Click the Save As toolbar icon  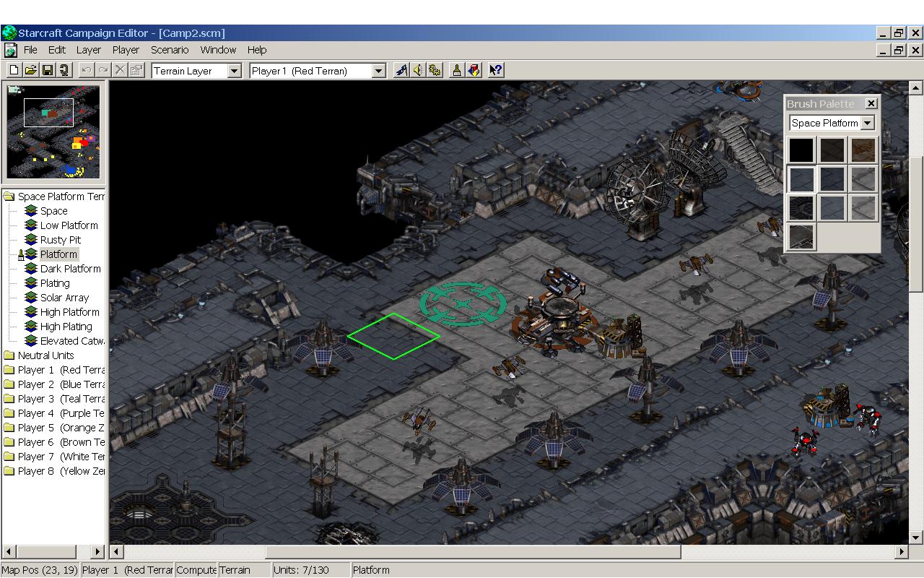tap(64, 70)
